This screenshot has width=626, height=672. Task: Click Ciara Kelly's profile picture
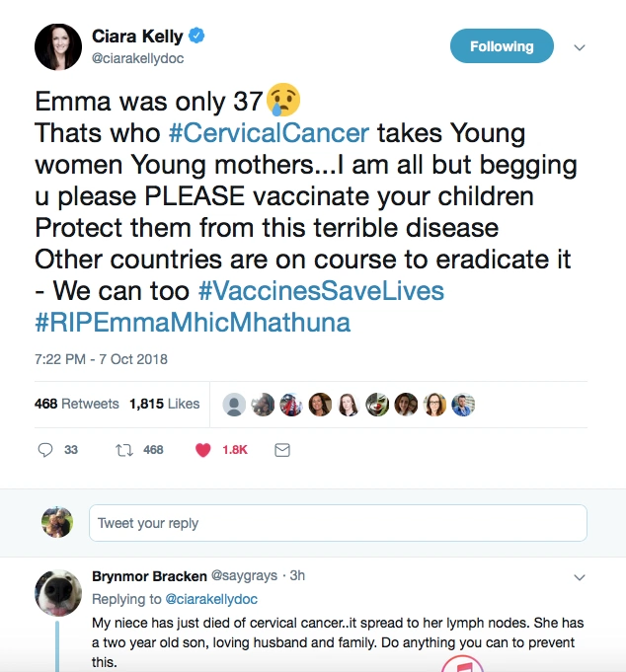(57, 46)
